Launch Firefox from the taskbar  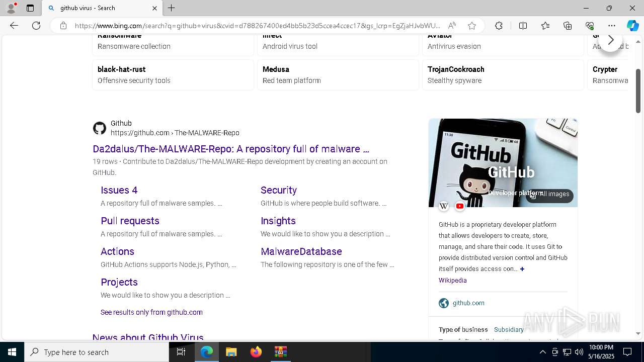pos(256,352)
